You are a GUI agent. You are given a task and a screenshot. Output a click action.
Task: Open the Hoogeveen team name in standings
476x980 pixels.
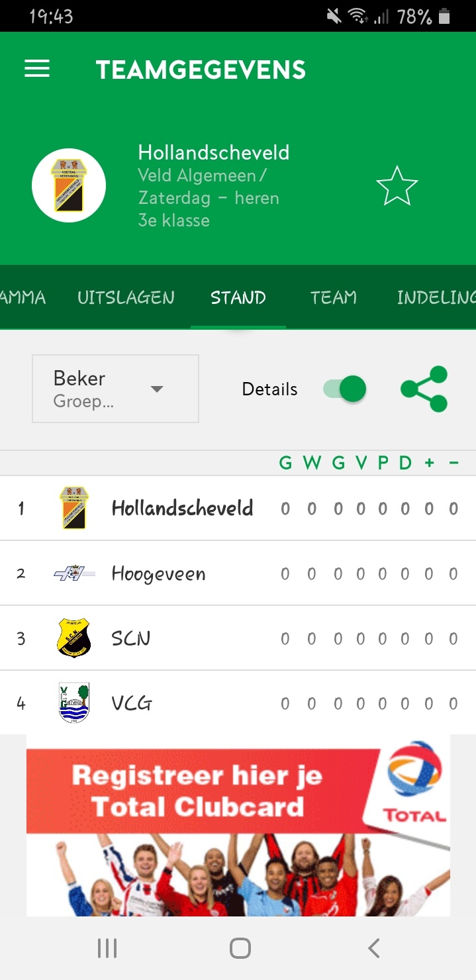pos(158,573)
